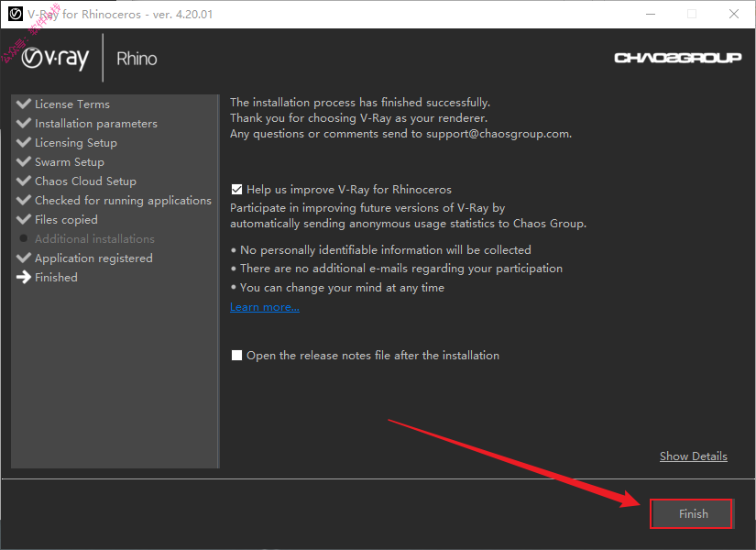Select Checked for running applications step

[x=123, y=201]
